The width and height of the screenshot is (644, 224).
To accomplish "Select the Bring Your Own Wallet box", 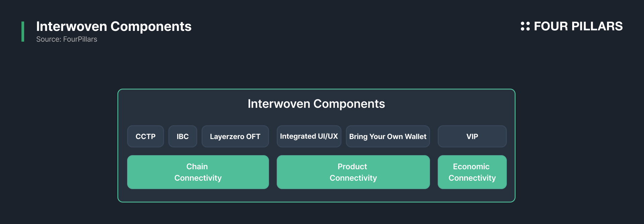I will [388, 136].
